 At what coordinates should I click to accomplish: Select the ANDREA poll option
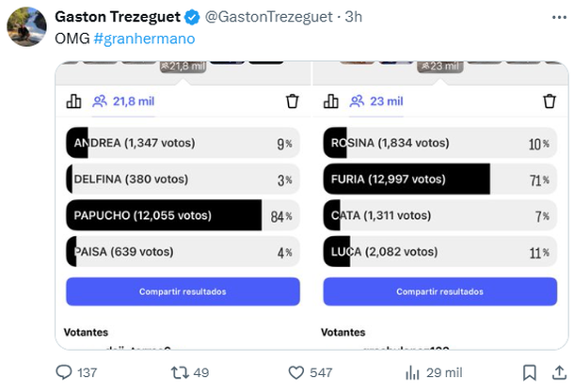click(183, 143)
